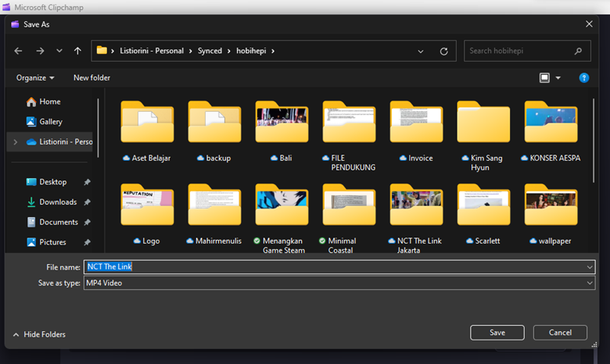Screen dimensions: 610x364
Task: Expand chevron after Listiorini - Personal breadcrumb
Action: [x=191, y=51]
